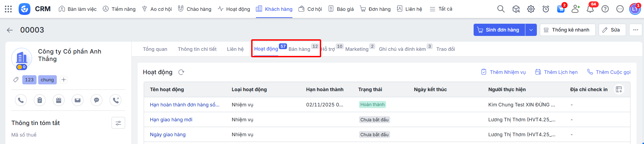644x144 pixels.
Task: Open the help question mark icon
Action: (x=605, y=9)
